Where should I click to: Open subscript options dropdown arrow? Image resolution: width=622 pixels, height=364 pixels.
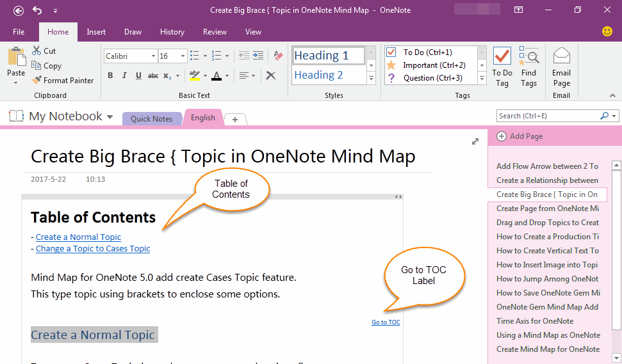[x=177, y=75]
